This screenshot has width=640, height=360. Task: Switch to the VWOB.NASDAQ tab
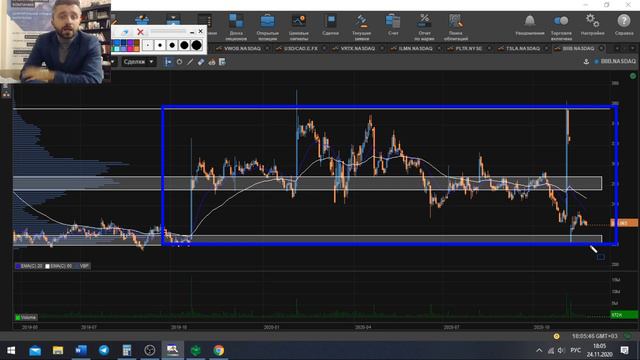[242, 49]
